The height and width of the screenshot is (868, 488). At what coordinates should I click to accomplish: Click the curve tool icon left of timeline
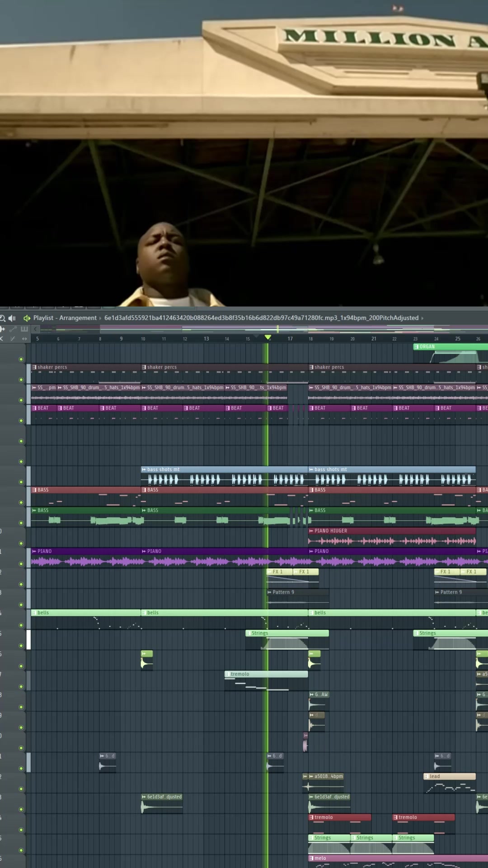(13, 339)
